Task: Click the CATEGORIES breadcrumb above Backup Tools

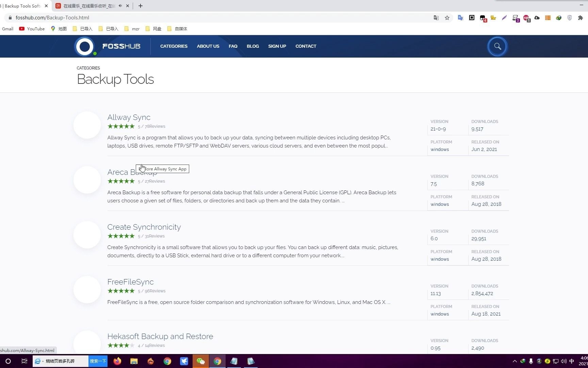Action: [88, 68]
